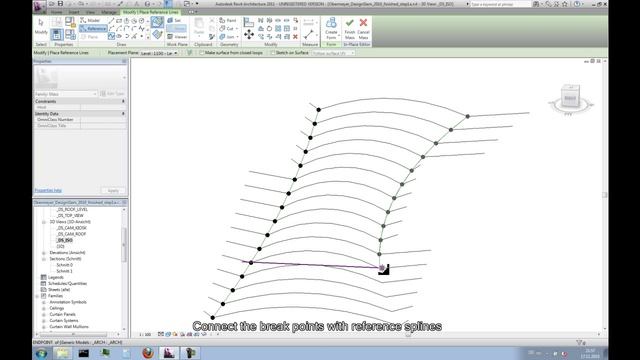Collapse the Identity Data section

click(123, 113)
